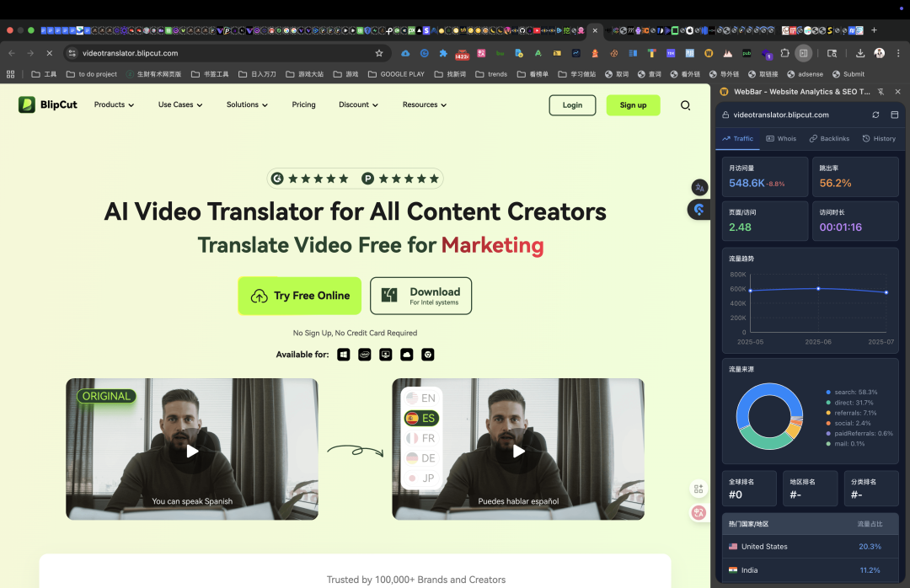Viewport: 910px width, 588px height.
Task: Open the Submit bookmark
Action: click(848, 74)
